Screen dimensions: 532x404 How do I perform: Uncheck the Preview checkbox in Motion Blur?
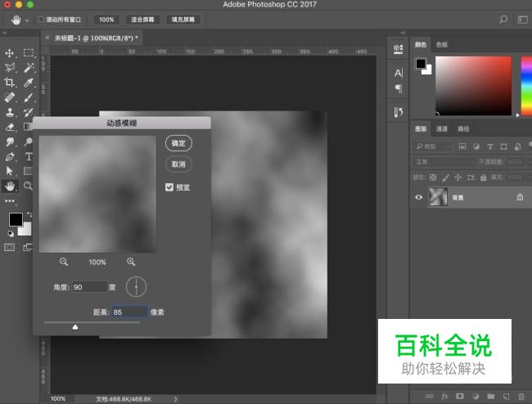(169, 187)
